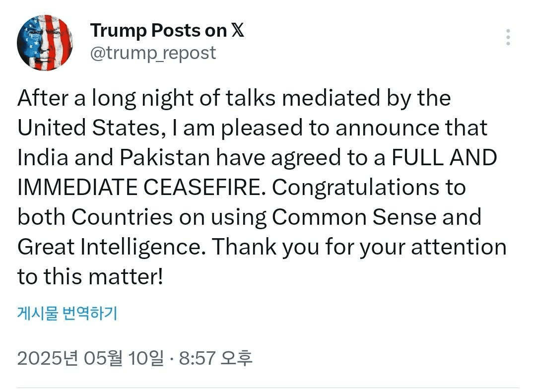This screenshot has width=536, height=392.
Task: Visit the @trump_repost handle
Action: (153, 53)
